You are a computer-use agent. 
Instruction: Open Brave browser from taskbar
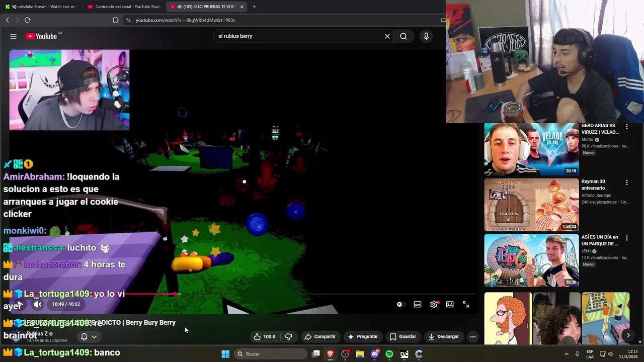point(331,354)
